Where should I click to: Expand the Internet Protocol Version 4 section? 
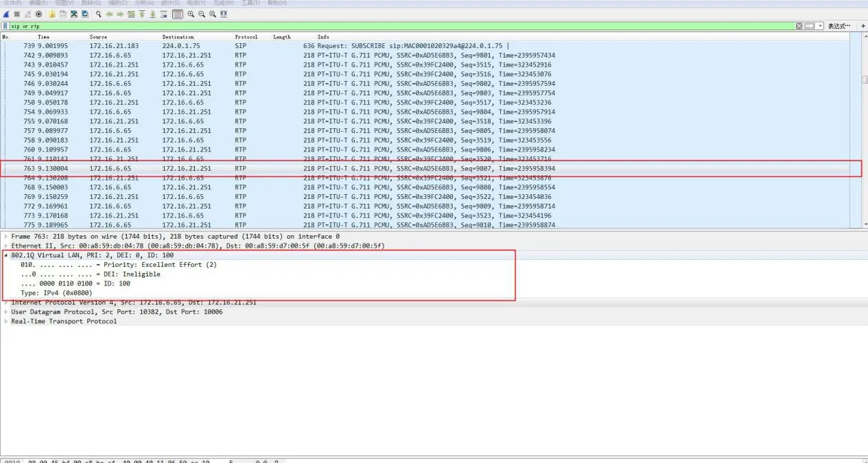(5, 302)
